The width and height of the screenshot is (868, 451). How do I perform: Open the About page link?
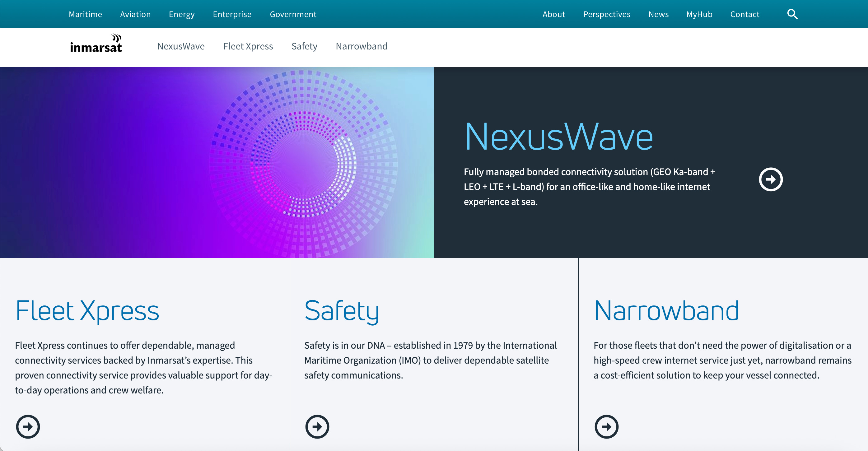553,14
